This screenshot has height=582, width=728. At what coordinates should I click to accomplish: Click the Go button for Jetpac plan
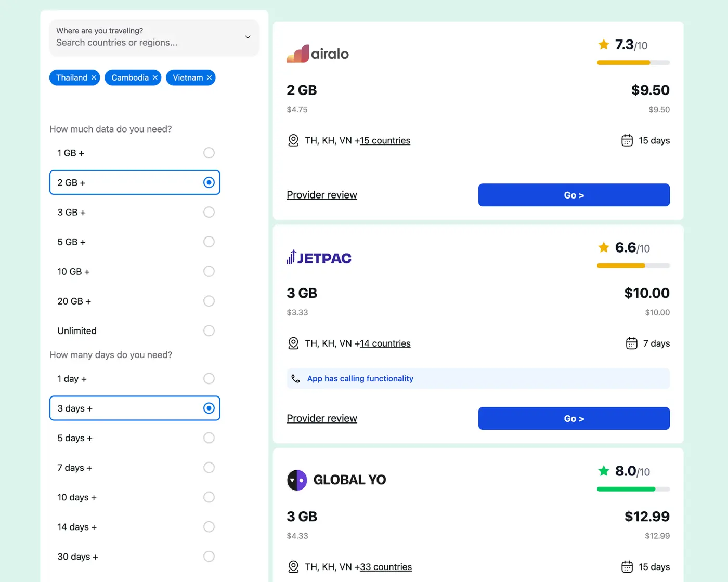point(574,418)
